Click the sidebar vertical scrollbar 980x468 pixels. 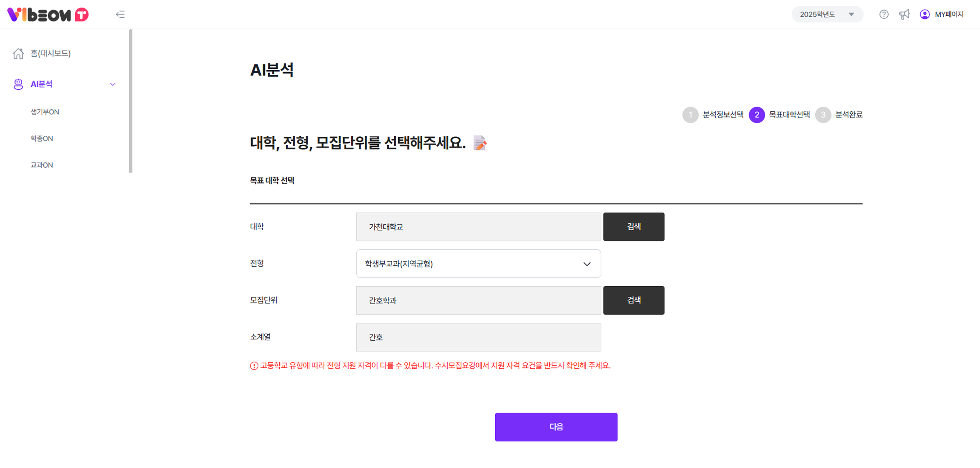[x=130, y=101]
